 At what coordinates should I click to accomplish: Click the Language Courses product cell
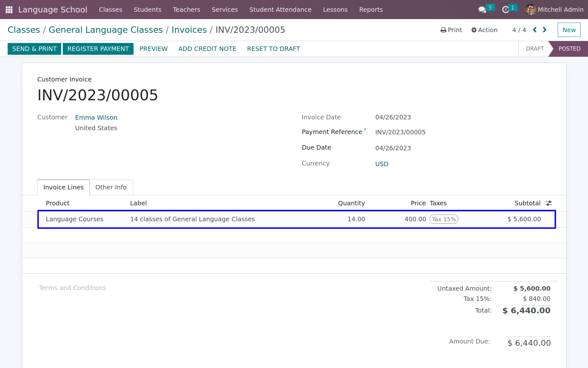[x=75, y=219]
